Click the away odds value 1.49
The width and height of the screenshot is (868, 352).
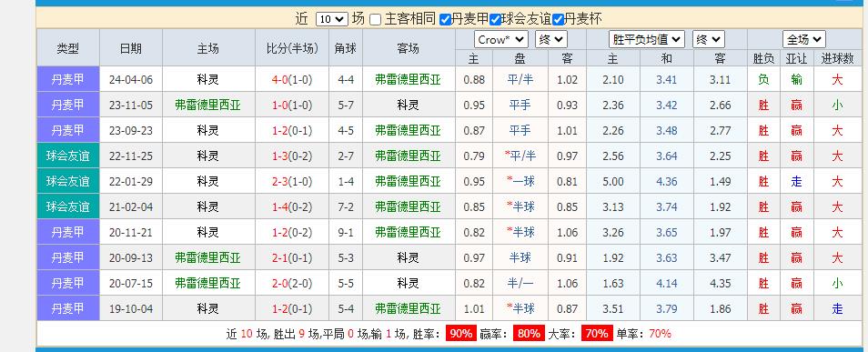(721, 182)
